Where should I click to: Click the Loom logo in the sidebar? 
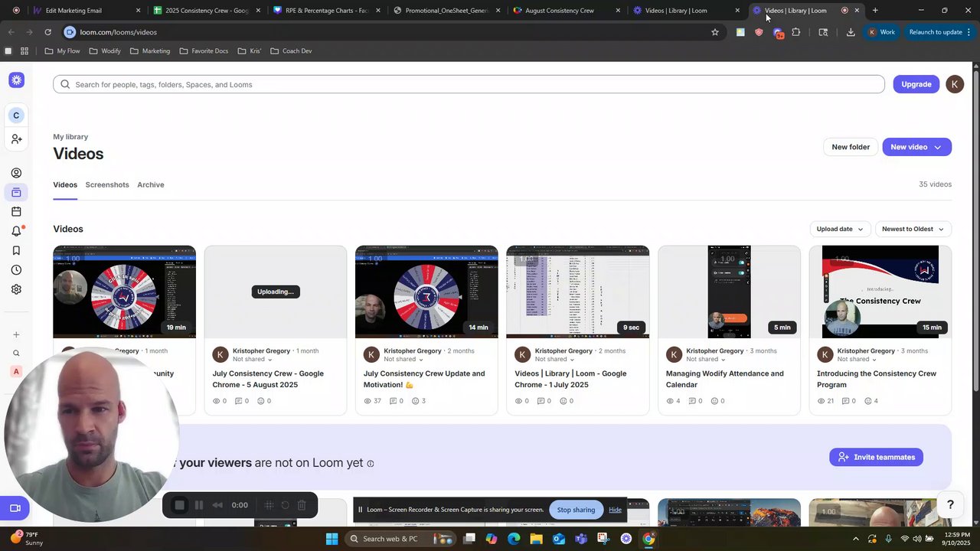tap(16, 80)
